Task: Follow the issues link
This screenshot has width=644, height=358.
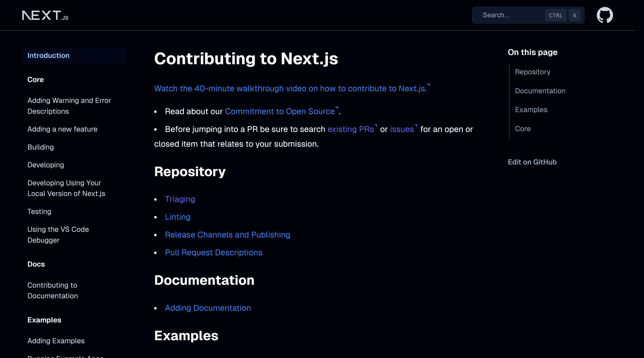Action: 402,129
